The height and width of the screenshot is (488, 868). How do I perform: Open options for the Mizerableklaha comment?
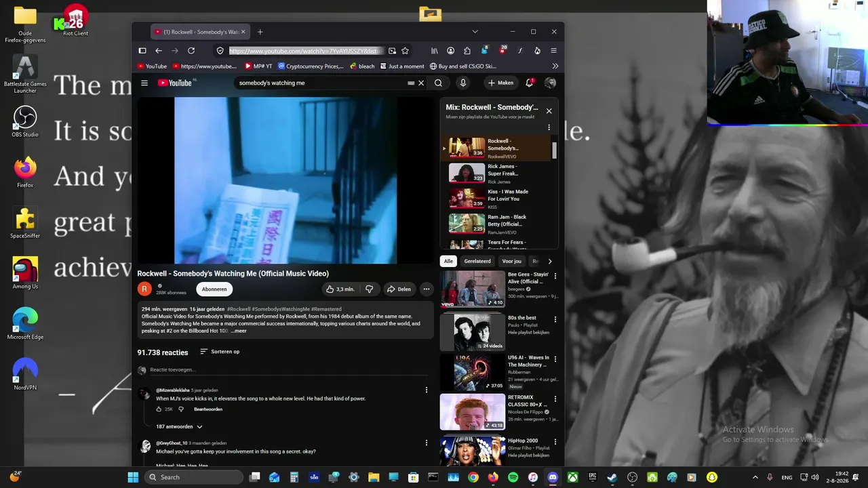click(427, 390)
